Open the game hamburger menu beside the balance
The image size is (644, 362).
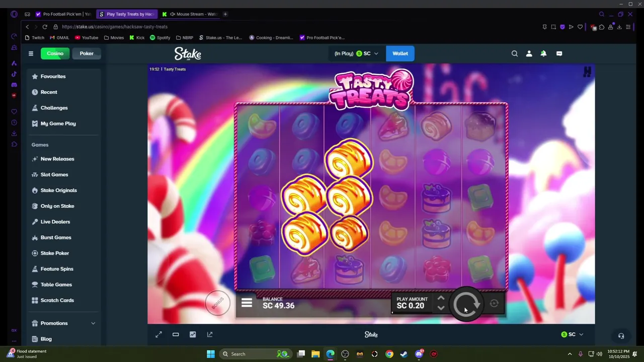tap(247, 303)
